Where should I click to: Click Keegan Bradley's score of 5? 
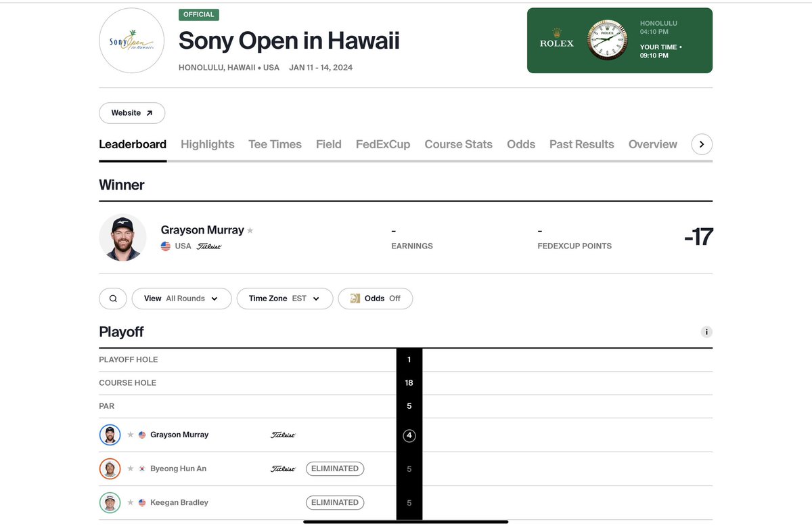[x=409, y=503]
